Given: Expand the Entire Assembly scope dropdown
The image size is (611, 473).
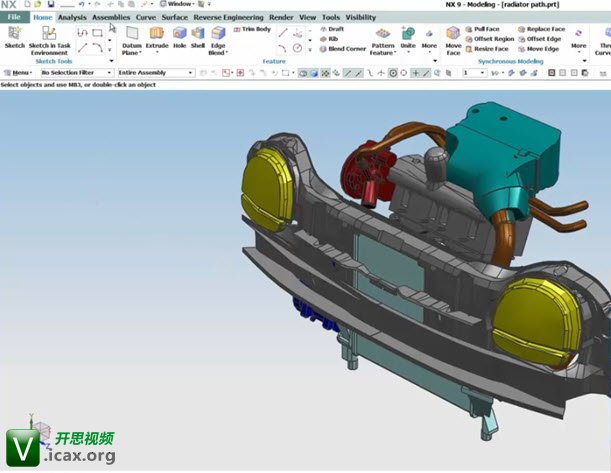Looking at the screenshot, I should coord(155,73).
